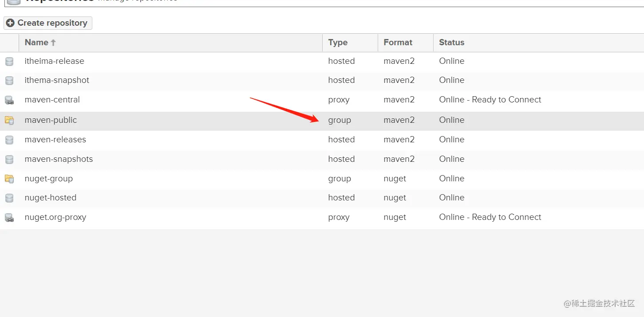
Task: Sort by the Format column header
Action: click(406, 43)
